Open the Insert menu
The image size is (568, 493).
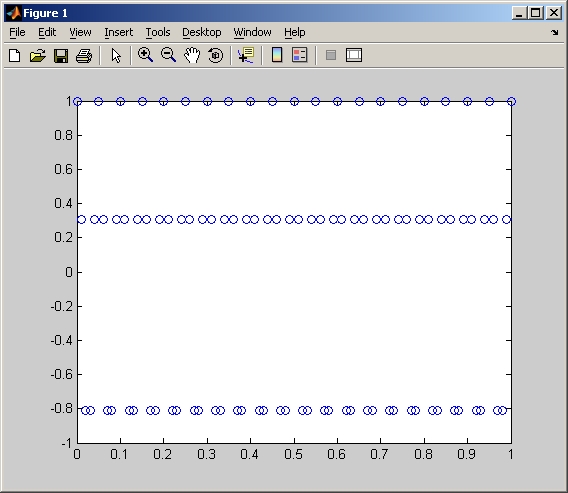118,32
